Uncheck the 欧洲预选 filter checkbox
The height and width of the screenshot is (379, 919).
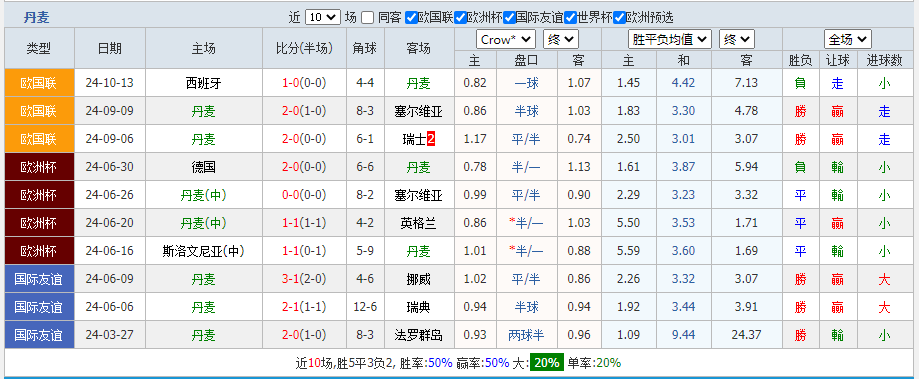point(620,18)
